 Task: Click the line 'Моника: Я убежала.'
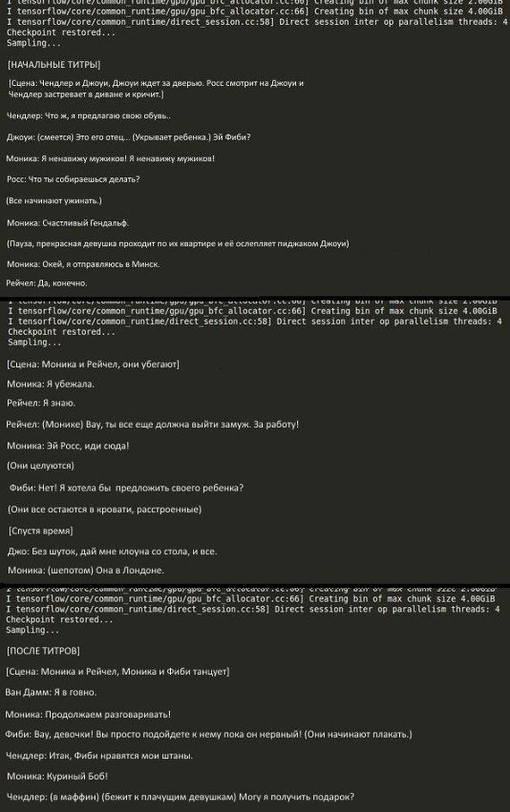[x=50, y=384]
